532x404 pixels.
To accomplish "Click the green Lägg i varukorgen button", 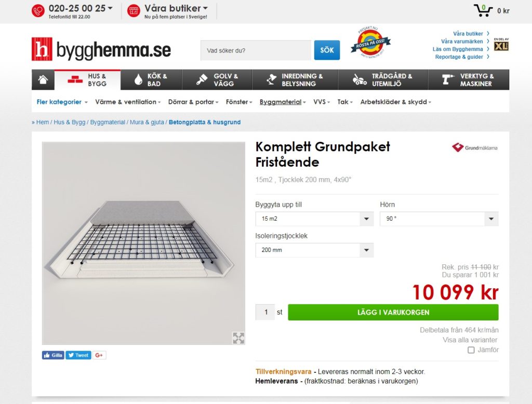I will [393, 313].
